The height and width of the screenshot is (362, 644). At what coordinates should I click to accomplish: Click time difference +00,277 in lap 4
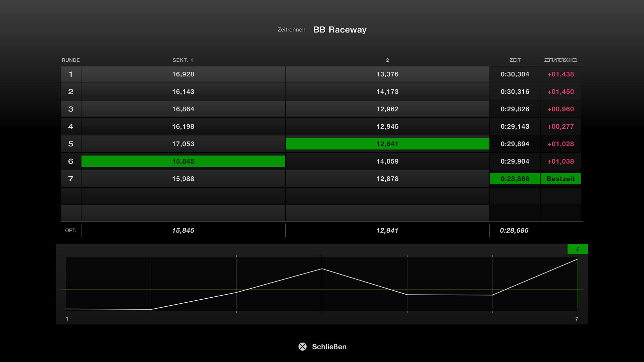[x=560, y=126]
